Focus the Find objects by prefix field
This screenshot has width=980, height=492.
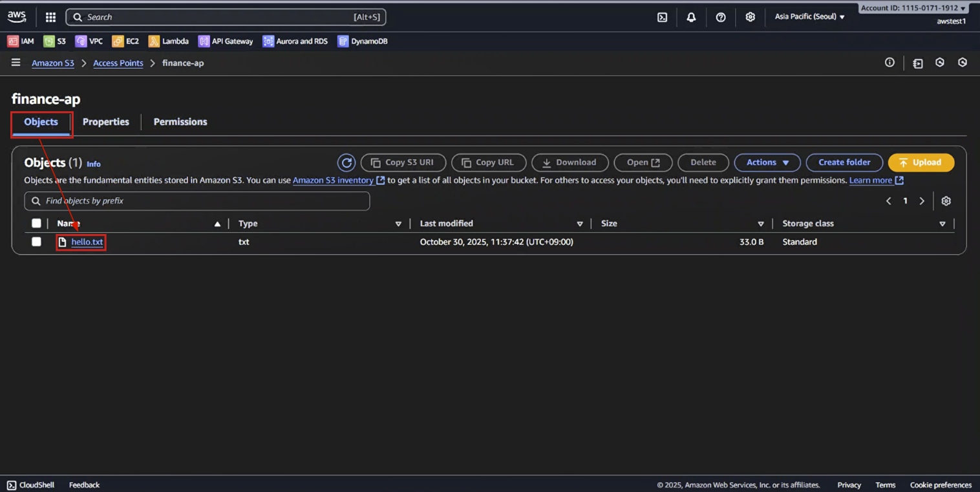(x=197, y=201)
